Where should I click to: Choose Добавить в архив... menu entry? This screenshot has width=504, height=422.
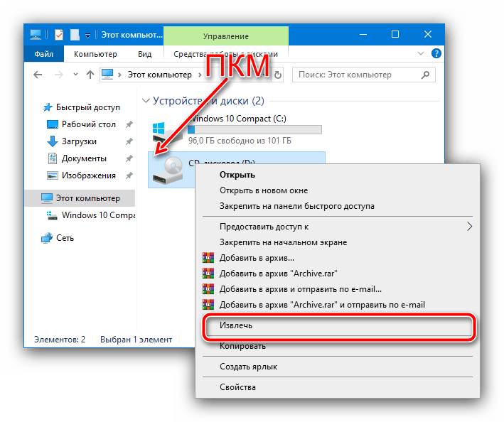(338, 258)
